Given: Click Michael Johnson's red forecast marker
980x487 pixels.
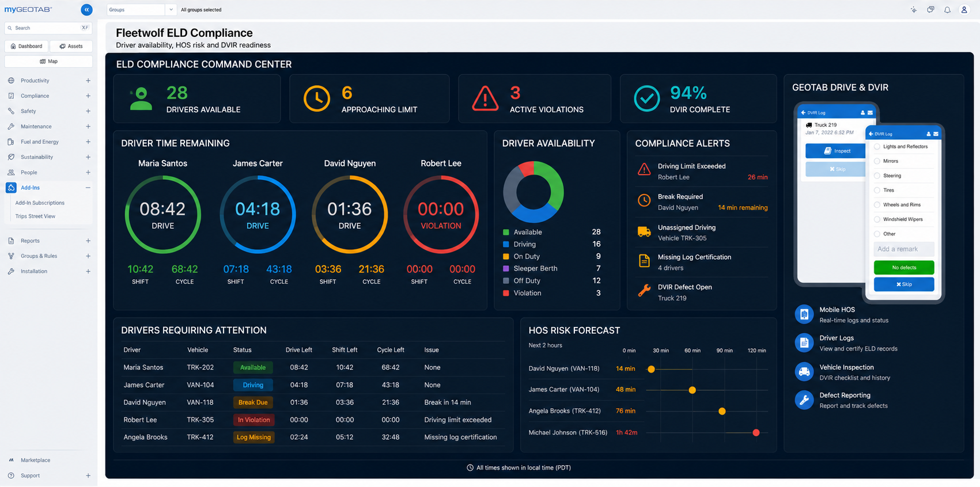Looking at the screenshot, I should click(x=756, y=432).
